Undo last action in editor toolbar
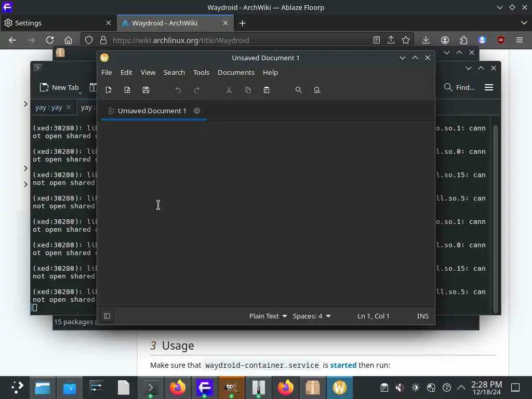 tap(178, 90)
